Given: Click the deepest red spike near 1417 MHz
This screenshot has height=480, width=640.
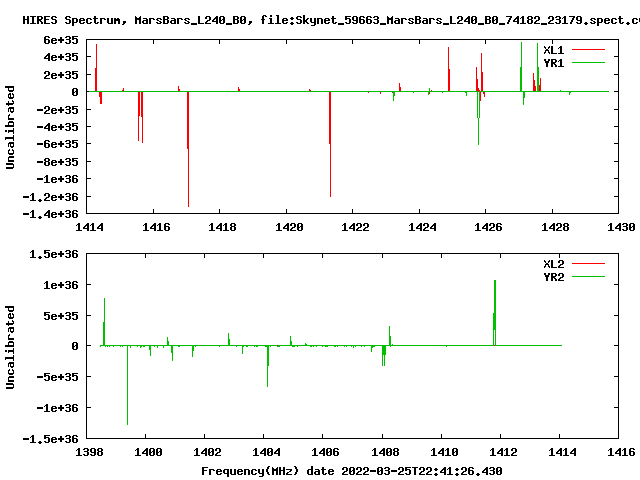Looking at the screenshot, I should (x=188, y=149).
